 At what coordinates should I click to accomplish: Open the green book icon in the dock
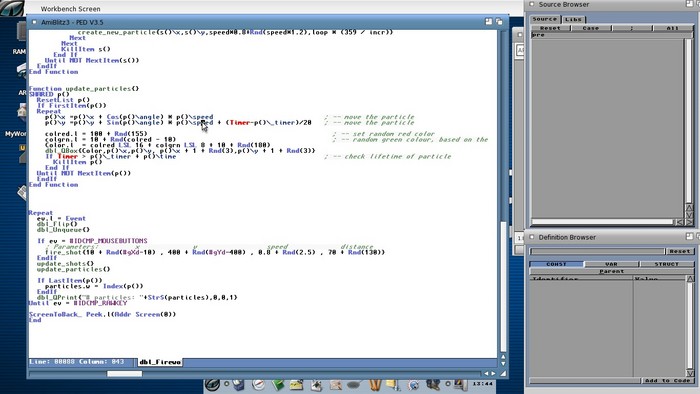pyautogui.click(x=278, y=385)
